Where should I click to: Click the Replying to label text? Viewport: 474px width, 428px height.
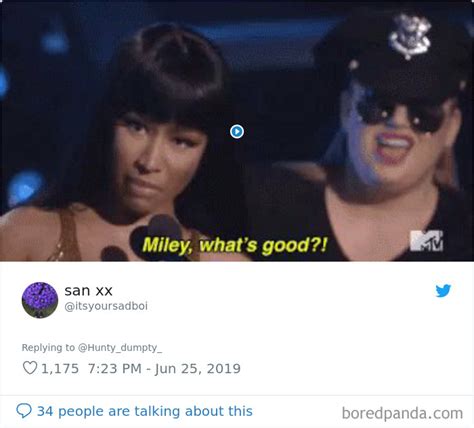coord(48,347)
